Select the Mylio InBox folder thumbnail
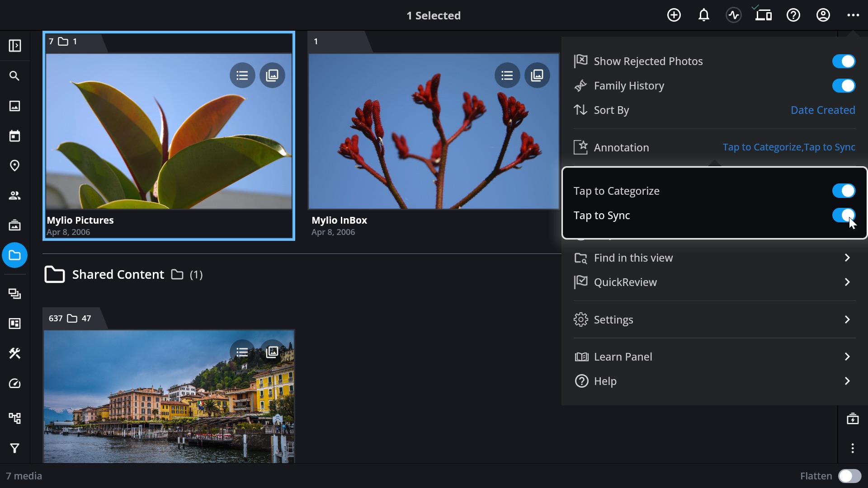868x488 pixels. coord(433,131)
